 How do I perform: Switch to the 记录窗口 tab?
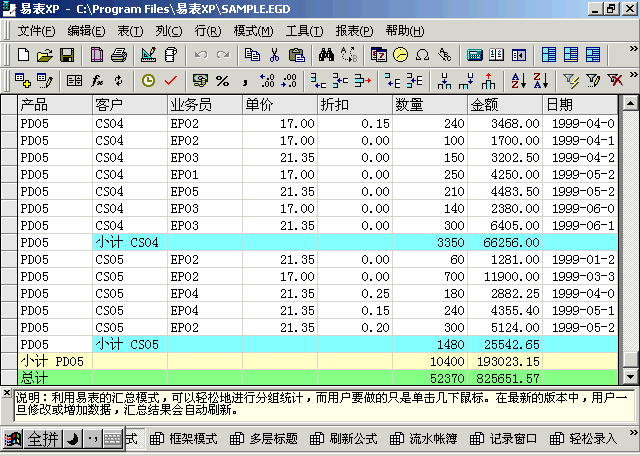504,439
